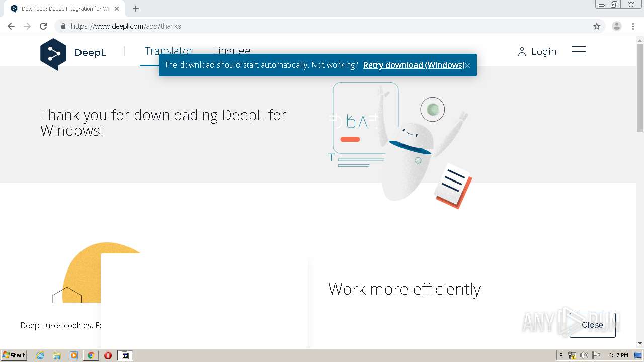
Task: Click the address bar URL
Action: click(126, 26)
